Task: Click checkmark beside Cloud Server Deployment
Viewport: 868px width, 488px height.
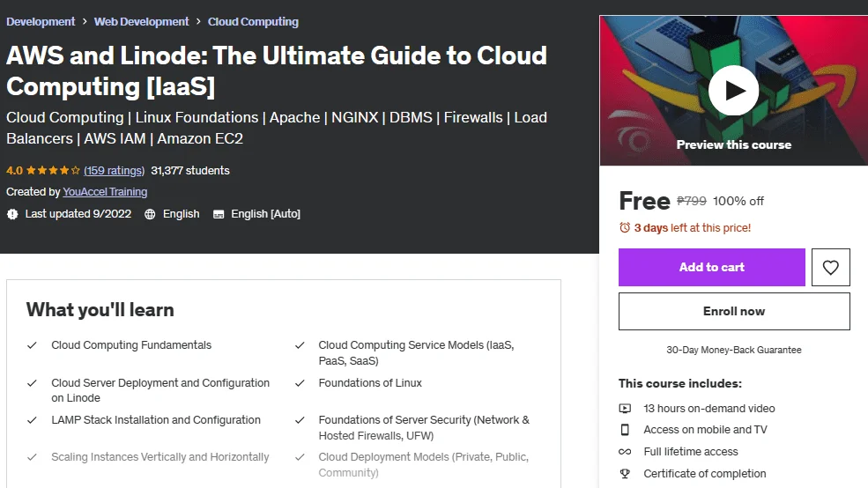Action: 32,383
